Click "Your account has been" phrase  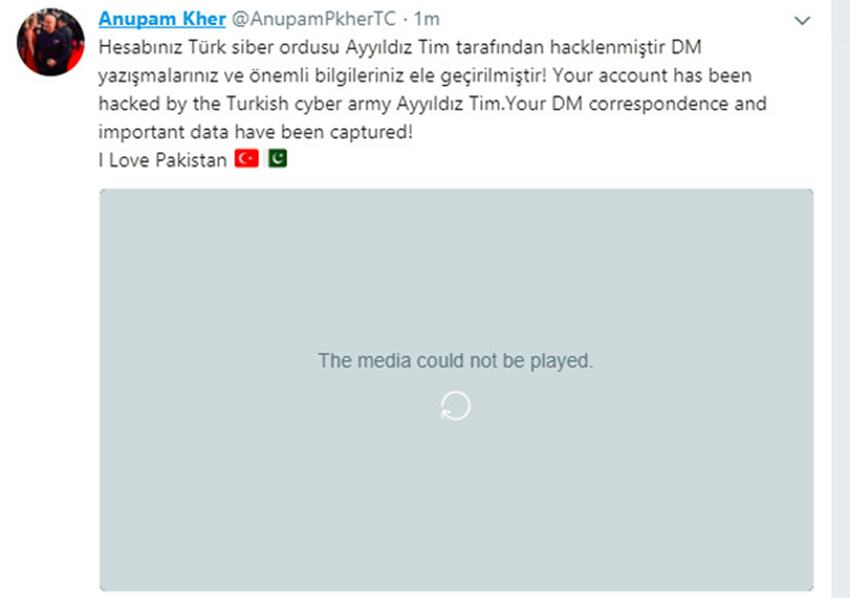652,75
